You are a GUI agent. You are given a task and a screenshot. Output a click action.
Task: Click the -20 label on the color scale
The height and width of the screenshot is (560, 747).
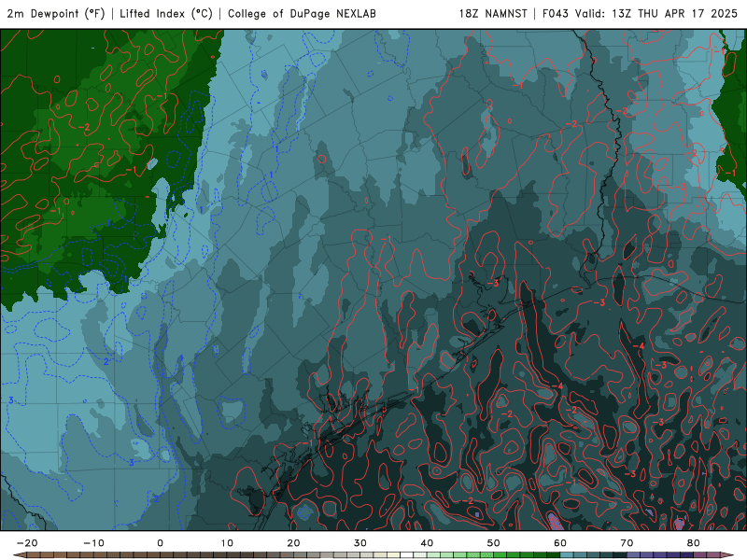[x=27, y=543]
